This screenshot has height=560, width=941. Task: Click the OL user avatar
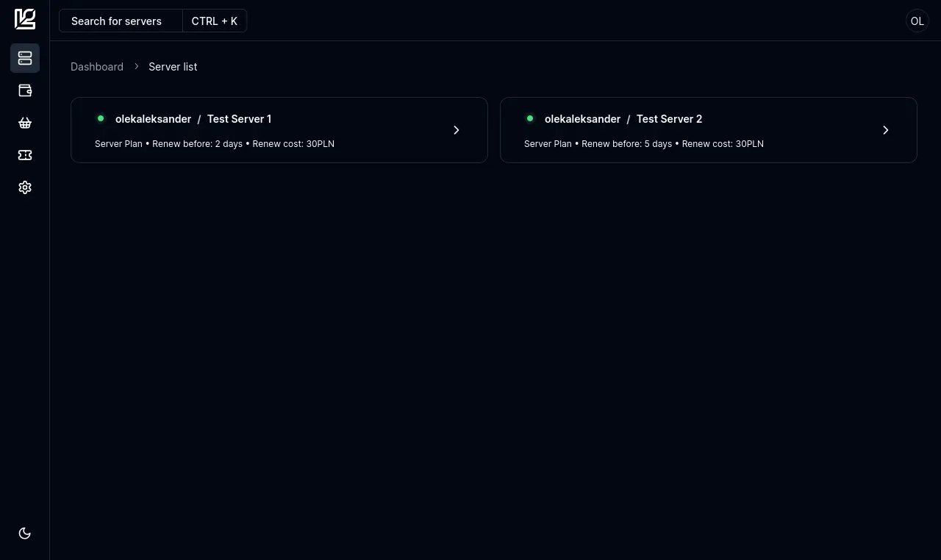917,21
